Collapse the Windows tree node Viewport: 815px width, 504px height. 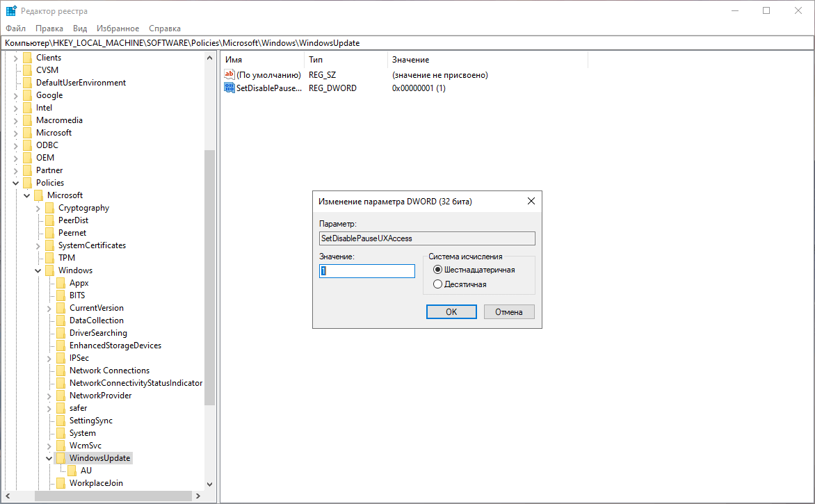pyautogui.click(x=38, y=270)
